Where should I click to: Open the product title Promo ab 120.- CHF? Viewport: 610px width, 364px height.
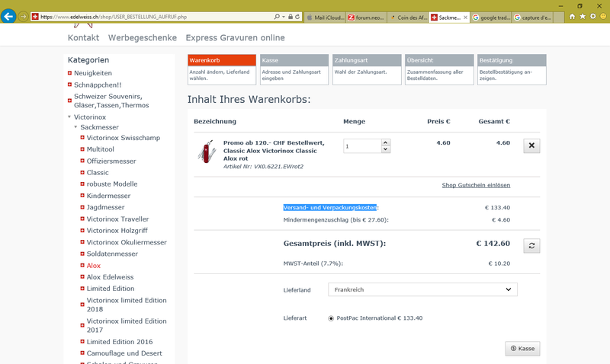coord(274,151)
